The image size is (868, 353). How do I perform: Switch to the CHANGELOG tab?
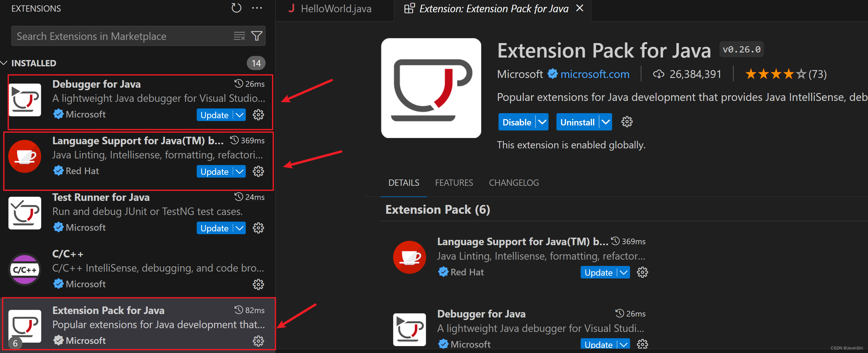coord(514,183)
